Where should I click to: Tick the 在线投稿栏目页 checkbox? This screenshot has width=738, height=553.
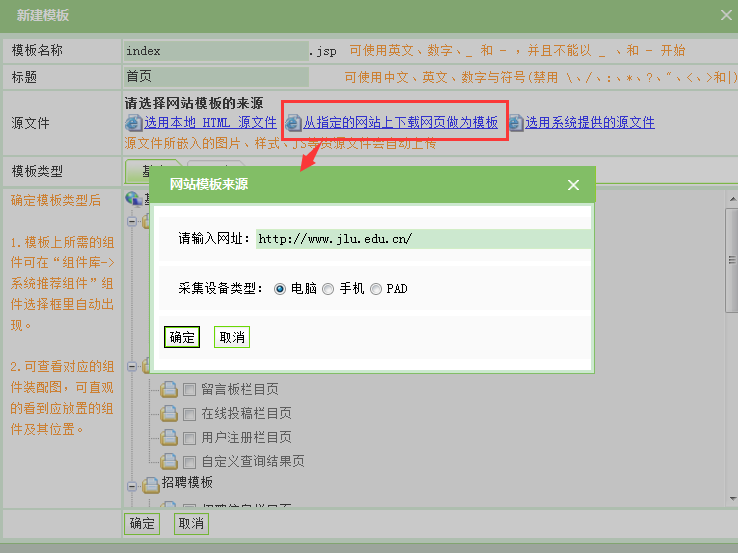[189, 413]
